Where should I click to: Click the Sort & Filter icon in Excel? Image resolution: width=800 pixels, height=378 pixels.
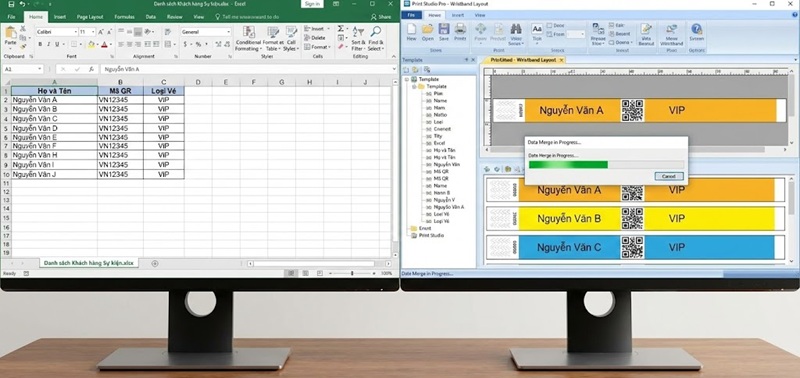tap(359, 32)
